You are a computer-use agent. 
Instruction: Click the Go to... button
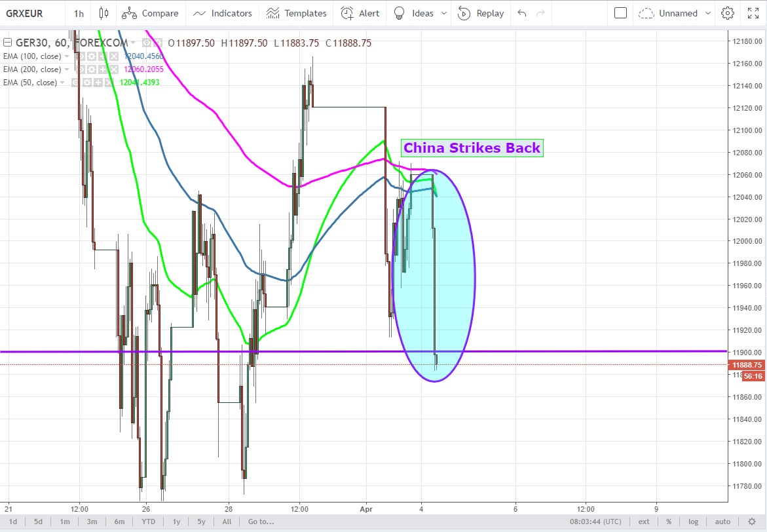pyautogui.click(x=261, y=522)
